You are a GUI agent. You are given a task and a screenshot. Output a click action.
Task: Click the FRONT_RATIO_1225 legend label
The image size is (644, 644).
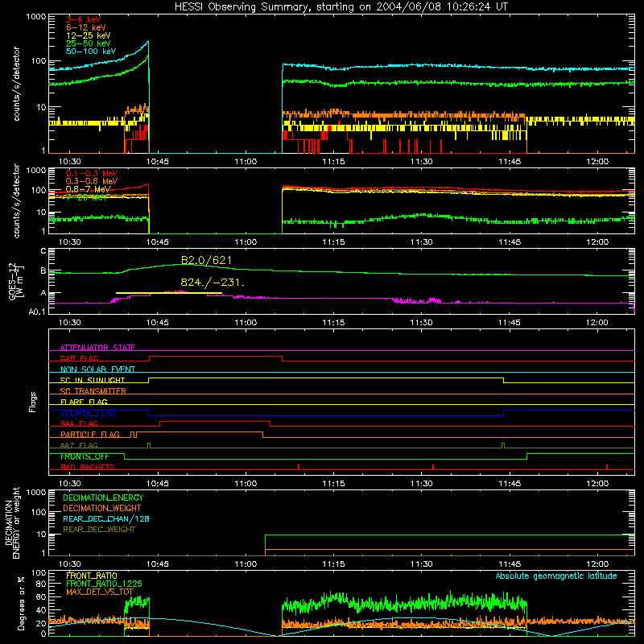pos(104,584)
